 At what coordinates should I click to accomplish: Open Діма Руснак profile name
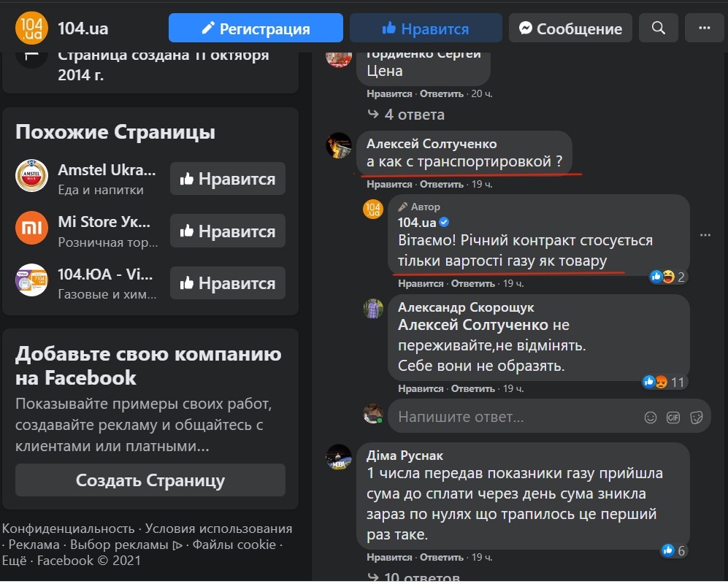[405, 456]
